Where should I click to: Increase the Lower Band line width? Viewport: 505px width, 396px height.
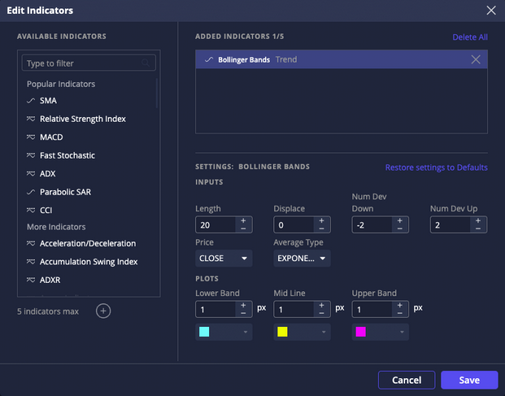(243, 305)
